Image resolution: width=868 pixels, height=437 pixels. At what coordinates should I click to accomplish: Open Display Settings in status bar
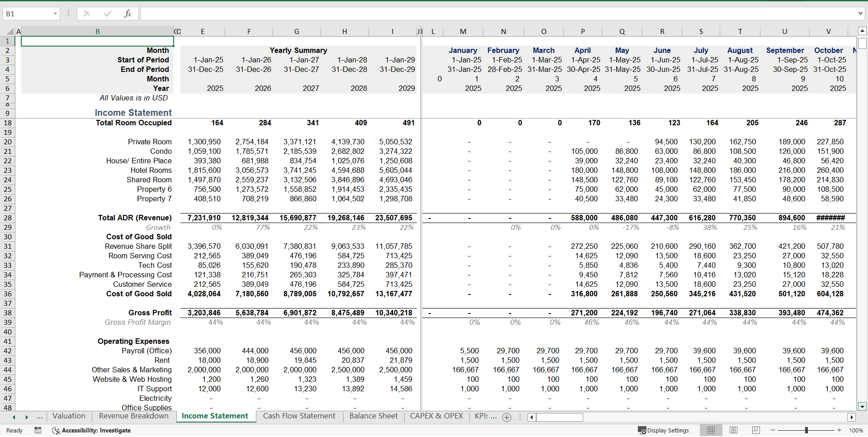[x=663, y=430]
